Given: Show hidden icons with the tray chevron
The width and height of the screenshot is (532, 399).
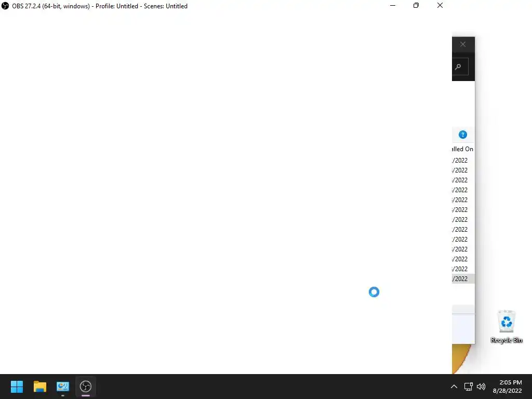Looking at the screenshot, I should click(454, 387).
